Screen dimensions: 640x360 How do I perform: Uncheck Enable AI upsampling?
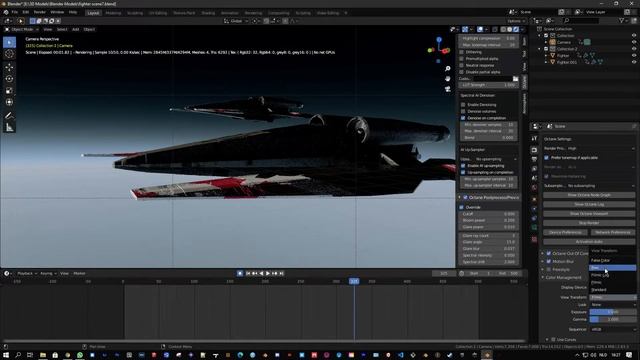463,166
